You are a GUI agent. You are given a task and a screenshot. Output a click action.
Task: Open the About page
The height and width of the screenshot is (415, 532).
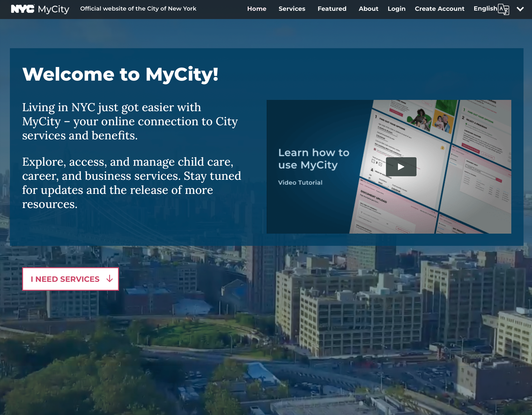tap(368, 9)
